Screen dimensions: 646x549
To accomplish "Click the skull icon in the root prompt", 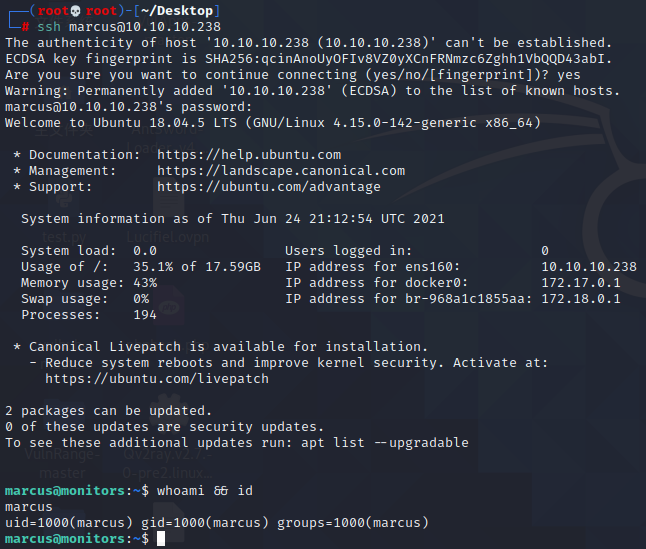I will (76, 11).
